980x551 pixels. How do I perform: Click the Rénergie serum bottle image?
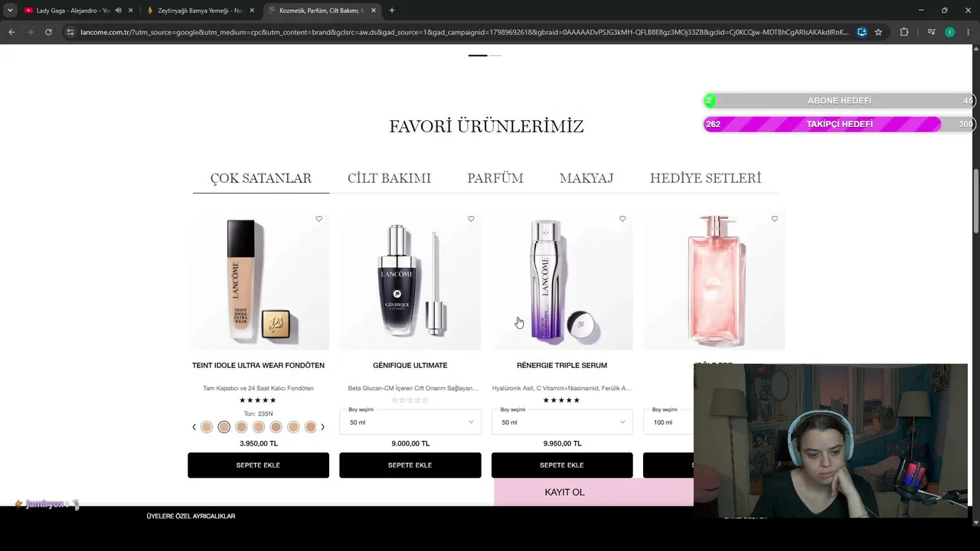(562, 280)
